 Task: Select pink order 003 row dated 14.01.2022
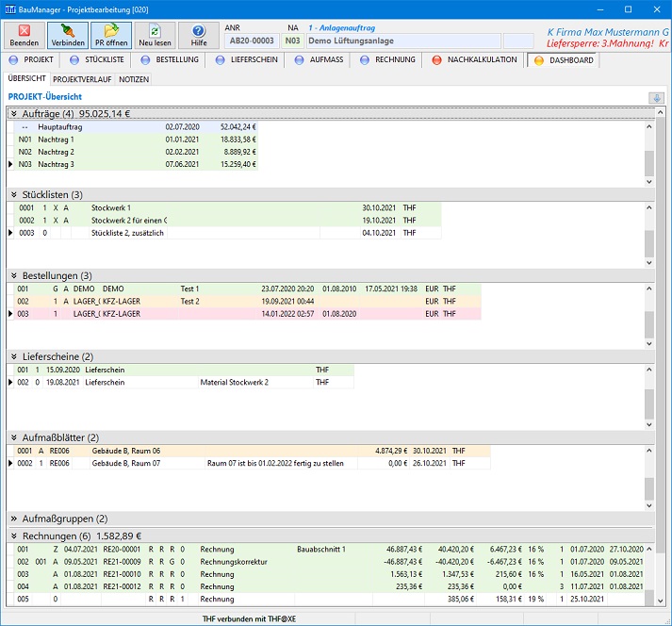pyautogui.click(x=248, y=314)
